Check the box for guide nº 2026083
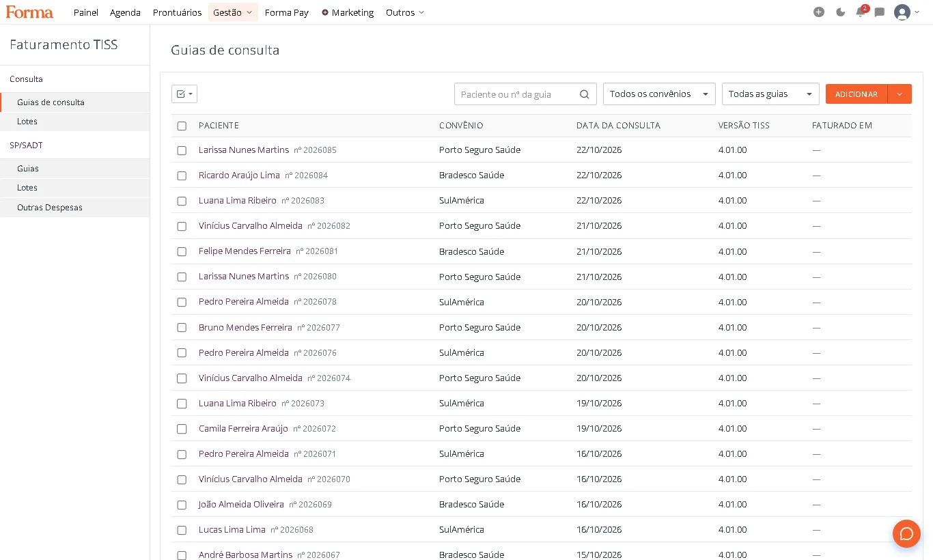This screenshot has height=560, width=933. coord(182,201)
